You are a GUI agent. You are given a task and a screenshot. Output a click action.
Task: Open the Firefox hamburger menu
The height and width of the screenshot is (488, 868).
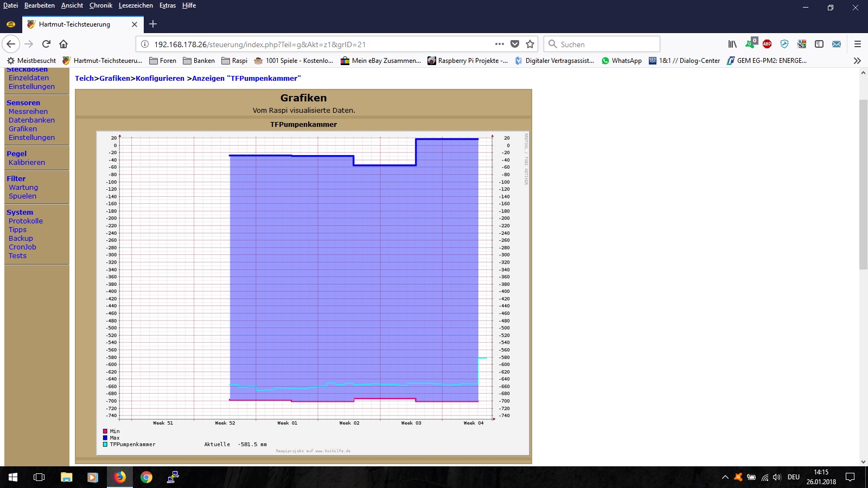858,44
